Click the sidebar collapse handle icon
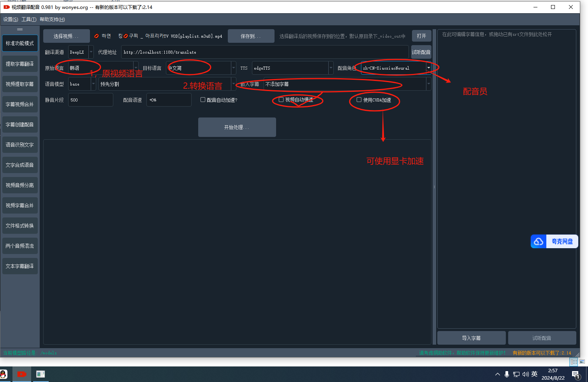The height and width of the screenshot is (382, 588). tap(20, 30)
